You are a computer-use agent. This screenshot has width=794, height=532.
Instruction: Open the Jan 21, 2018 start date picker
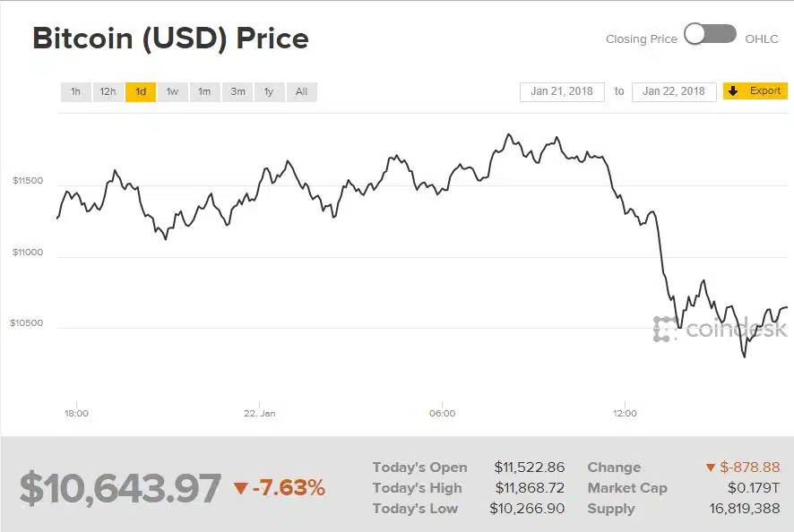(562, 91)
